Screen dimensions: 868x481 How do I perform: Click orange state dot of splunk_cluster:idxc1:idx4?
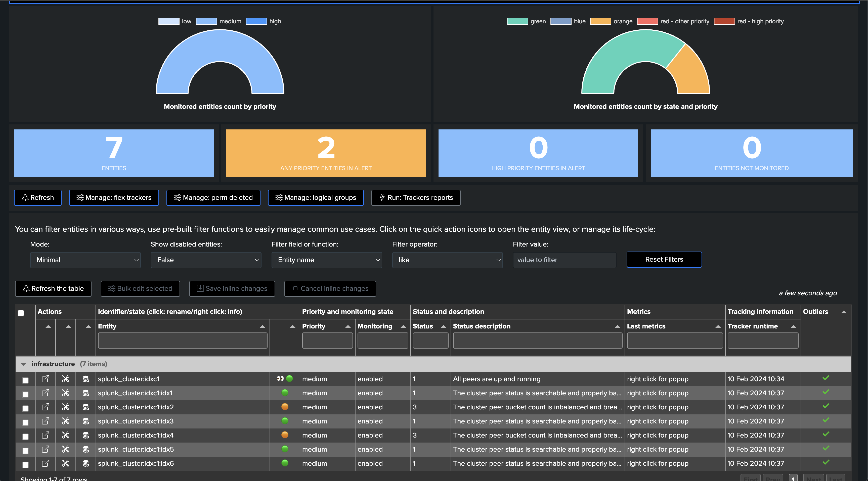pyautogui.click(x=285, y=435)
